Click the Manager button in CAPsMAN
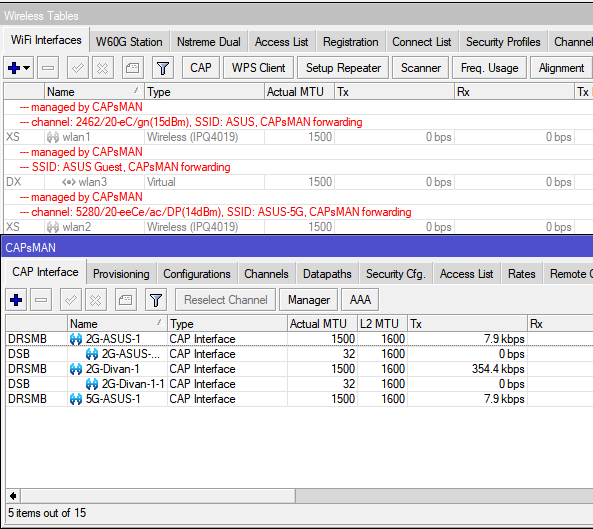The height and width of the screenshot is (529, 593). pyautogui.click(x=309, y=300)
